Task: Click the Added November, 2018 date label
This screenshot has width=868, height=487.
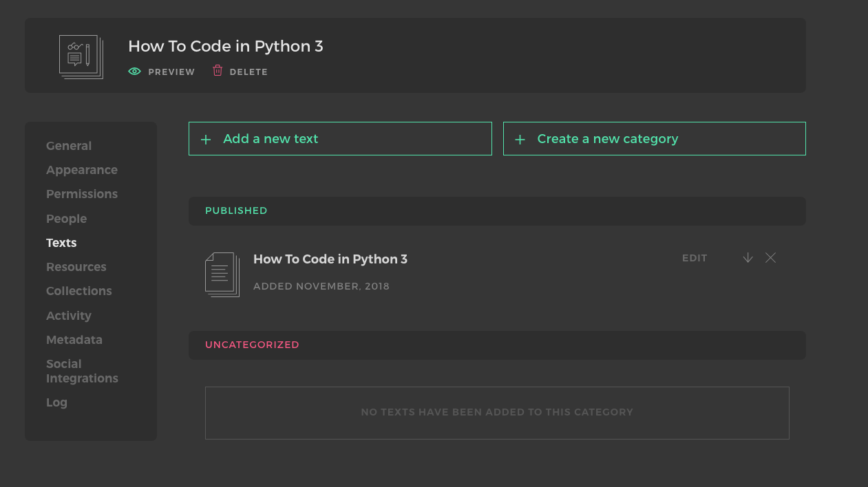Action: pyautogui.click(x=321, y=286)
